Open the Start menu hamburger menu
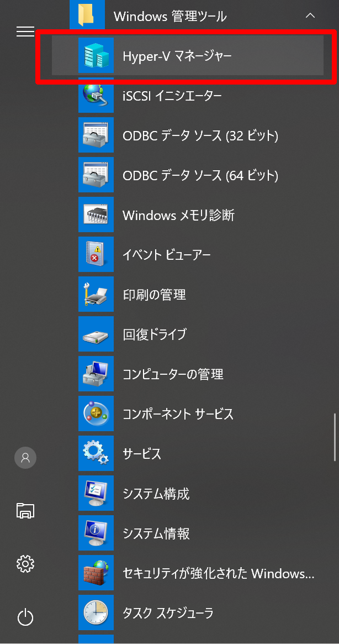339x644 pixels. tap(25, 31)
